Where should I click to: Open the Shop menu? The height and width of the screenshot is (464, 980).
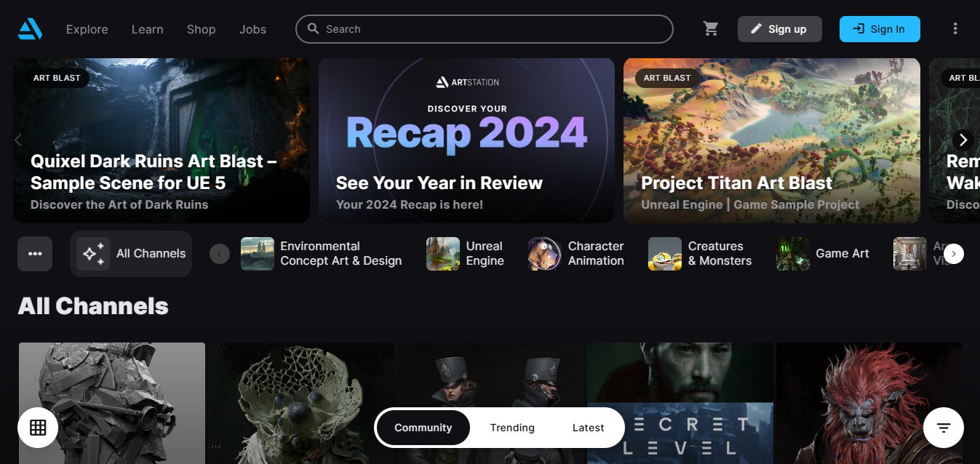click(202, 29)
